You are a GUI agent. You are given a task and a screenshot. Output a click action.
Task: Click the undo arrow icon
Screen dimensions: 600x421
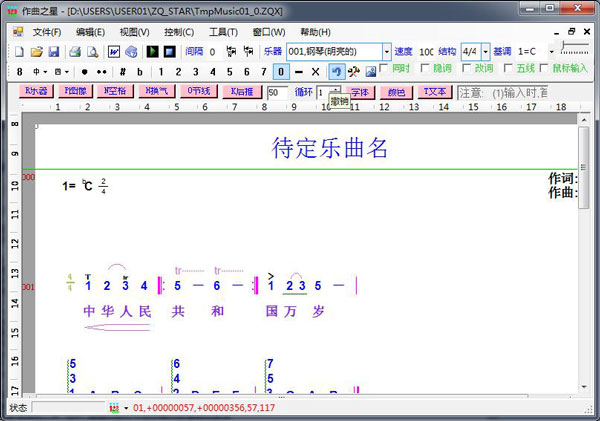pos(337,71)
